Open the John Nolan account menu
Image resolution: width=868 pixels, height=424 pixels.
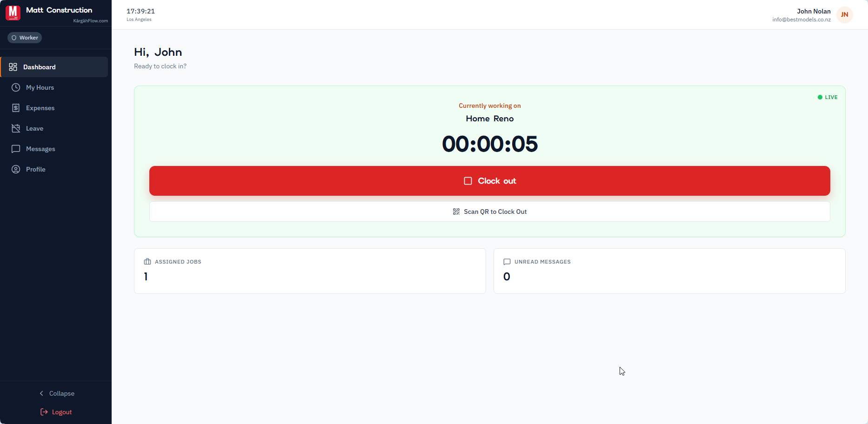(812, 15)
